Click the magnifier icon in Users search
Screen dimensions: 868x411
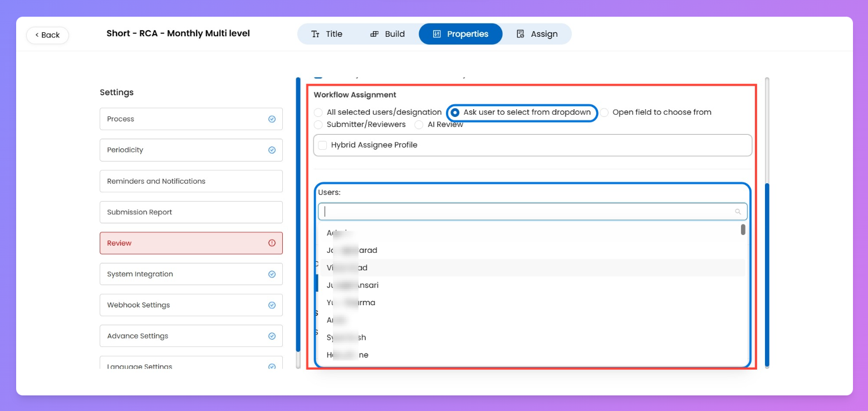[738, 212]
